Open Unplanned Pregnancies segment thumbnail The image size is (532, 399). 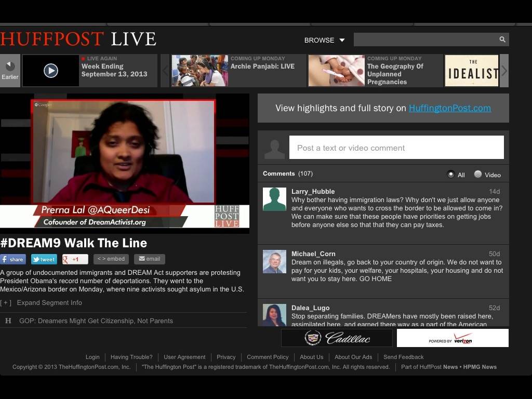tap(336, 71)
